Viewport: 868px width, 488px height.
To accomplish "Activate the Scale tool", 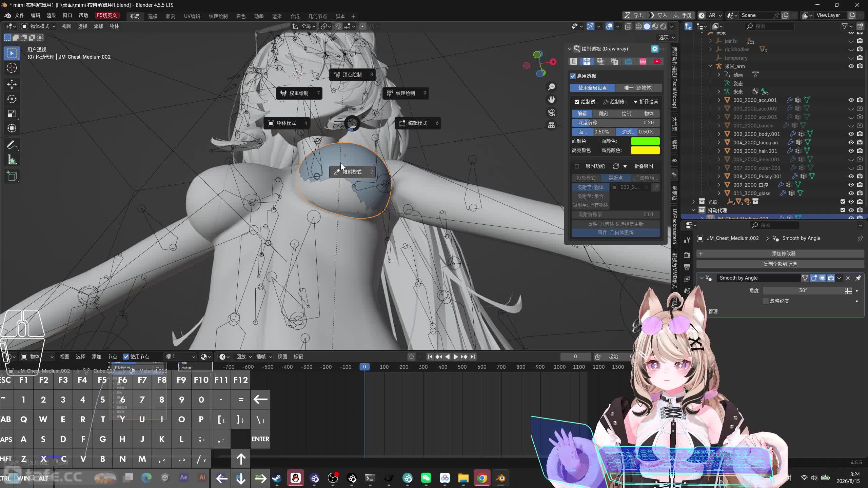I will point(12,114).
